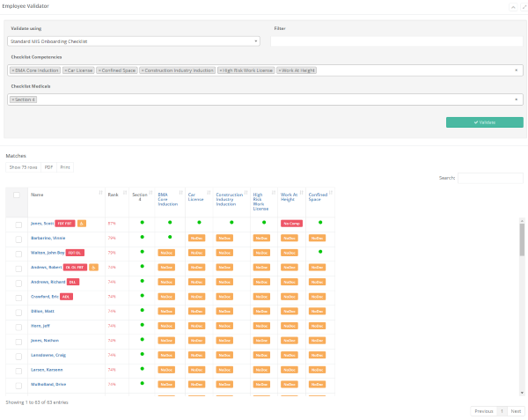Remove the BMA Core Induction competency tag
The width and height of the screenshot is (528, 420).
coord(13,70)
